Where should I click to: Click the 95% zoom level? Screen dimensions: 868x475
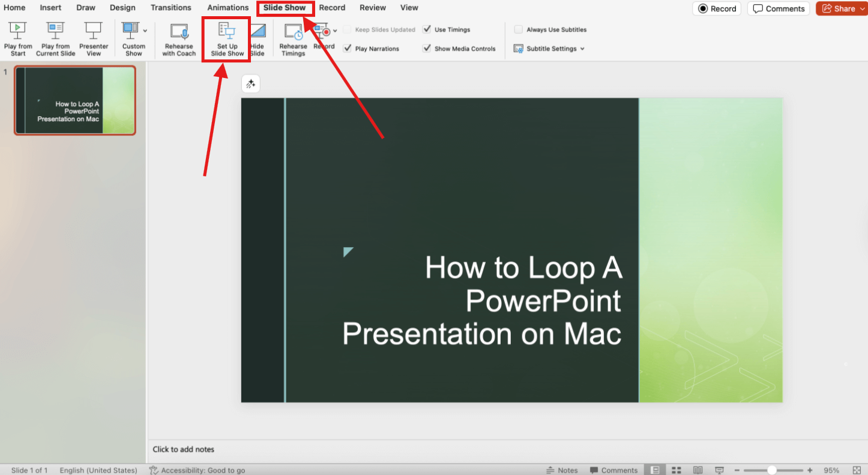831,470
